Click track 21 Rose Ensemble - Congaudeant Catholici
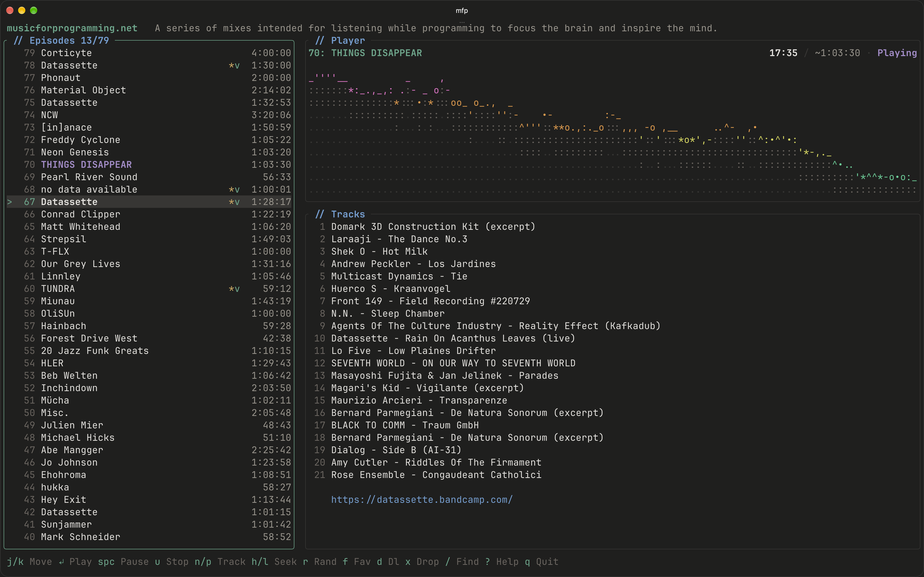 click(x=428, y=475)
